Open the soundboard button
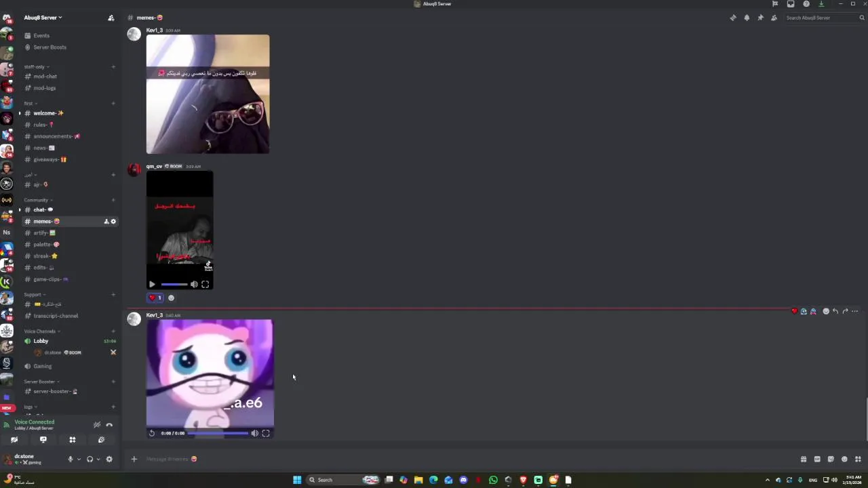Image resolution: width=868 pixels, height=488 pixels. point(102,440)
